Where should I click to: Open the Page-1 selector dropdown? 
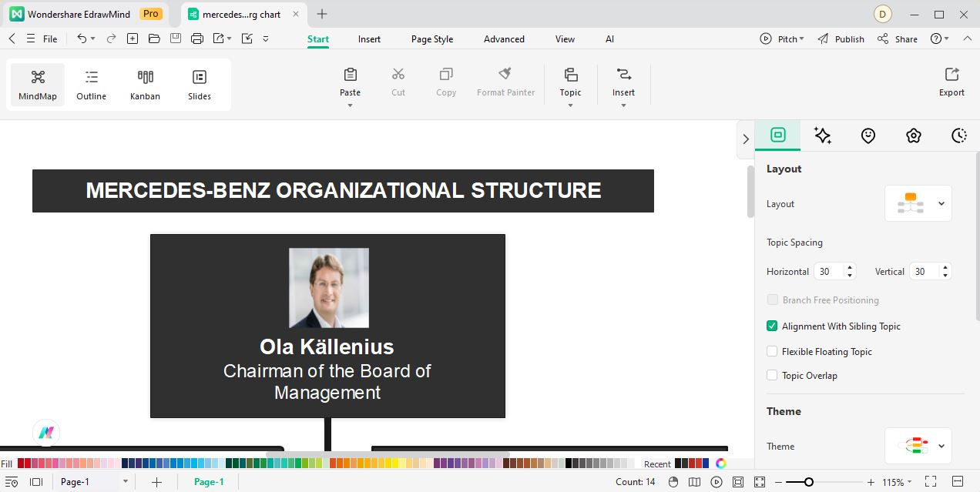93,482
